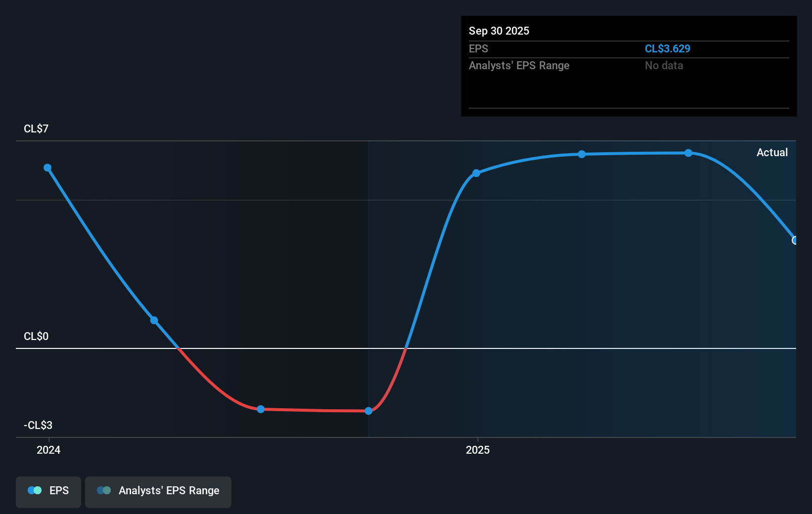Select the first negative EPS data point
Viewport: 812px width, 514px height.
pyautogui.click(x=261, y=409)
